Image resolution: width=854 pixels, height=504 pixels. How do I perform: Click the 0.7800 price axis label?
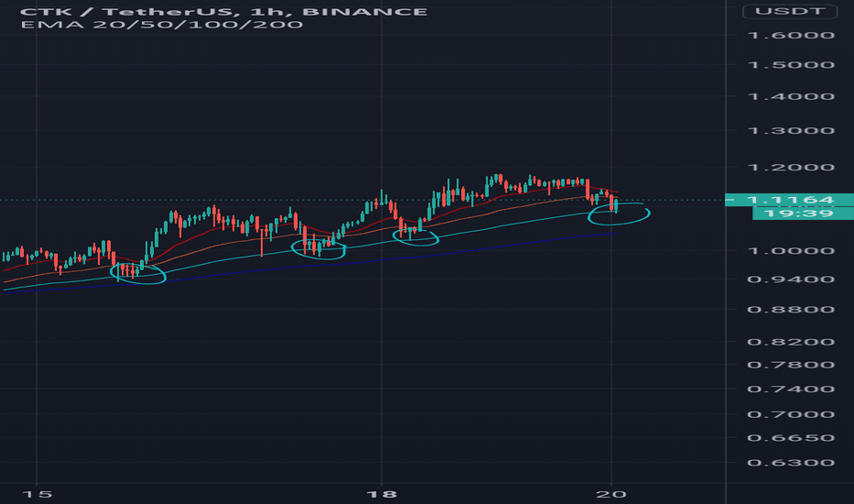[791, 365]
